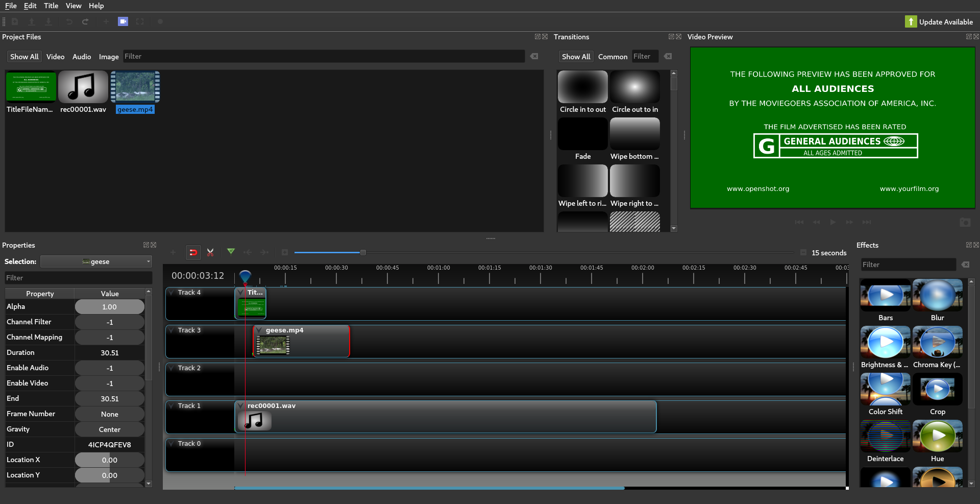Image resolution: width=980 pixels, height=504 pixels.
Task: Clear the Effects filter field
Action: 965,265
